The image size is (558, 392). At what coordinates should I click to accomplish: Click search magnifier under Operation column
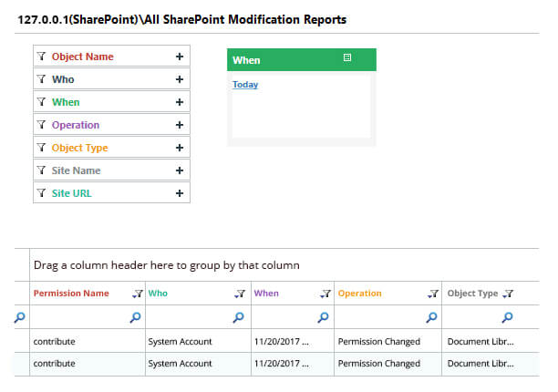[431, 317]
